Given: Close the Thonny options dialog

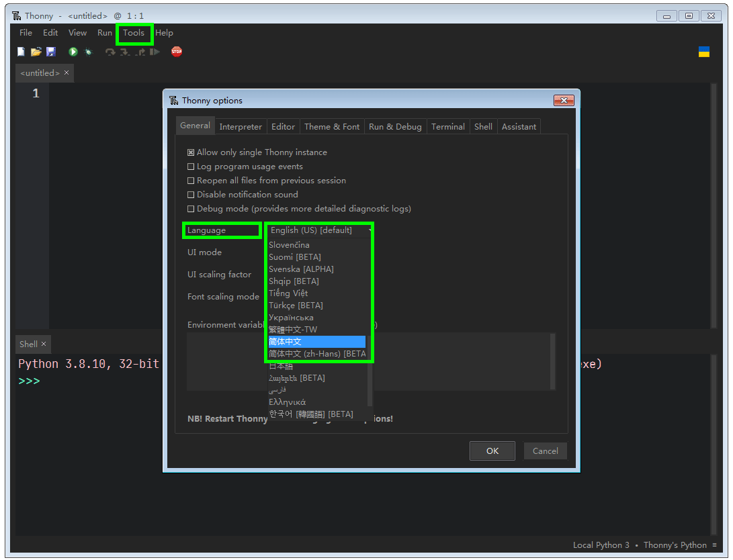Looking at the screenshot, I should click(x=564, y=101).
